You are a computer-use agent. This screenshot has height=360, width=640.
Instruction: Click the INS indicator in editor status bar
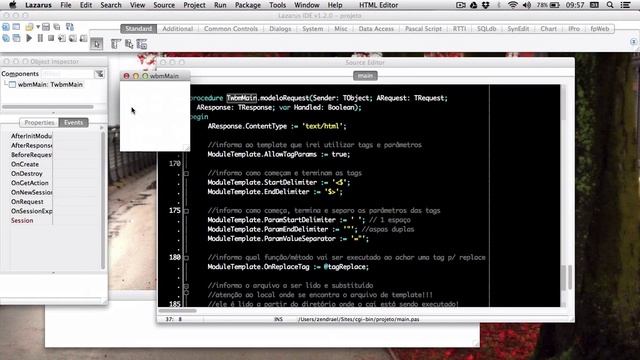(x=278, y=319)
